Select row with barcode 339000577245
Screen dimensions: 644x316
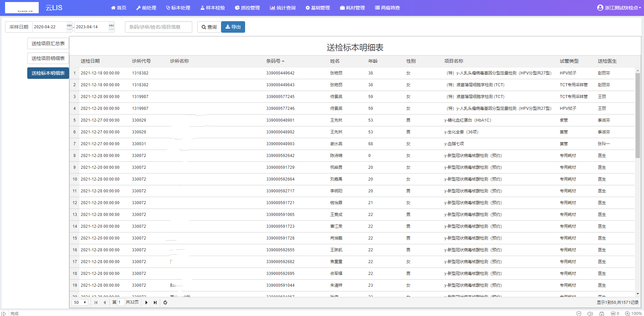[x=352, y=97]
